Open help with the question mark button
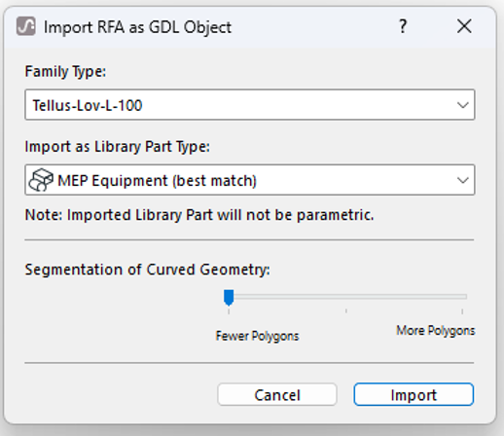This screenshot has width=504, height=436. 403,26
